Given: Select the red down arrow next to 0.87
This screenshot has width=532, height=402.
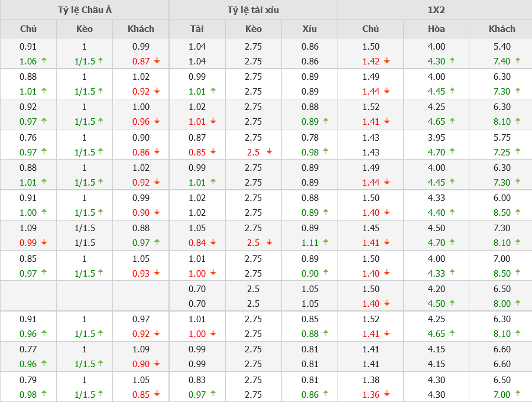Looking at the screenshot, I should tap(157, 60).
